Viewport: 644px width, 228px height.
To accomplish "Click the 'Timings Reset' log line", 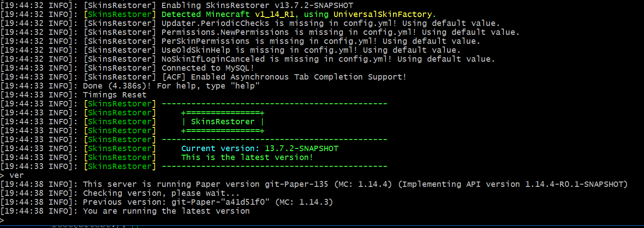I will click(74, 95).
